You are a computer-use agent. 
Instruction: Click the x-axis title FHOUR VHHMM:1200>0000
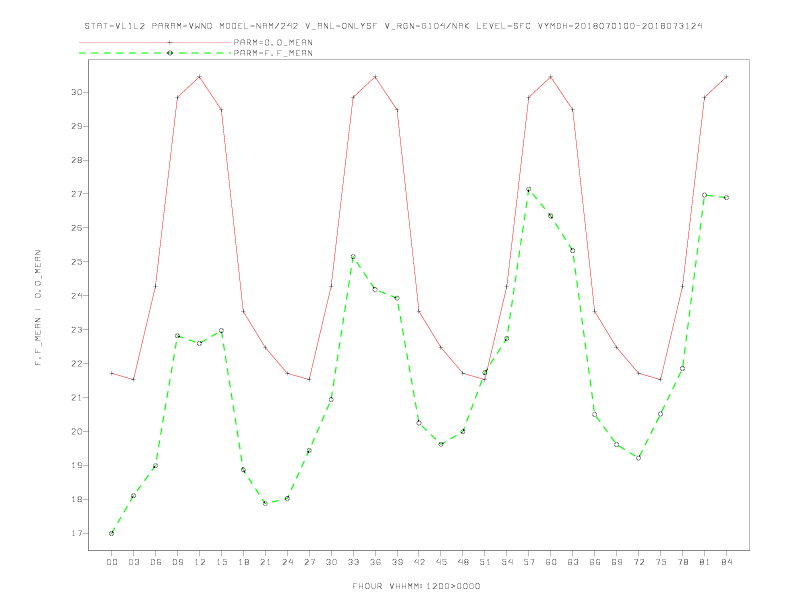[416, 586]
